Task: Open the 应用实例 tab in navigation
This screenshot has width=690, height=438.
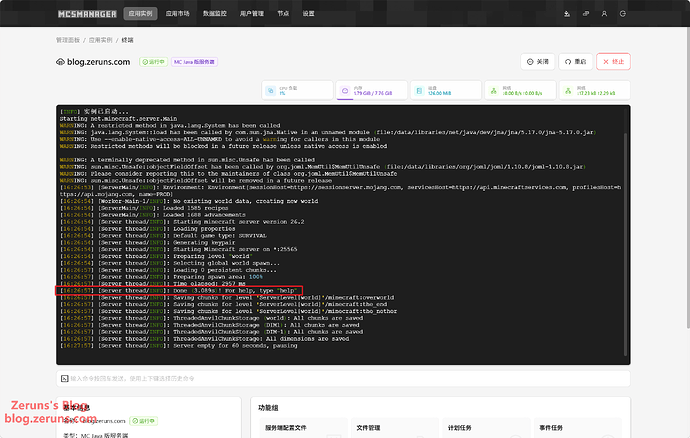Action: coord(140,14)
